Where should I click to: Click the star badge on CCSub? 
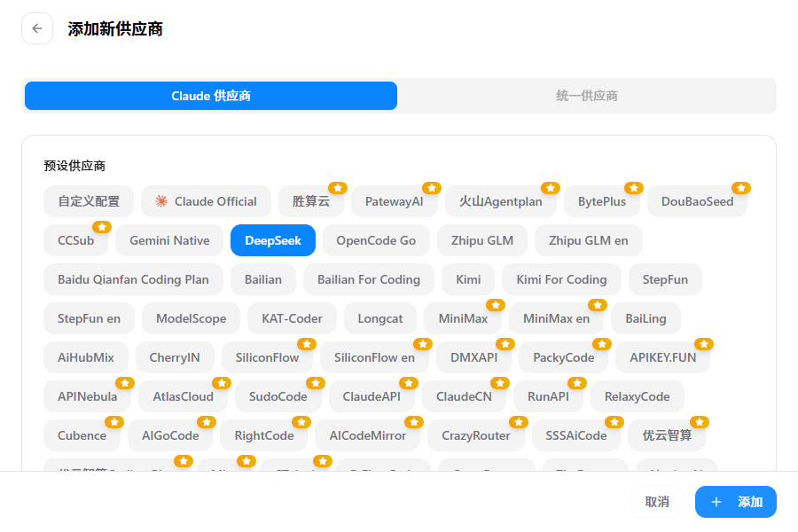tap(102, 227)
